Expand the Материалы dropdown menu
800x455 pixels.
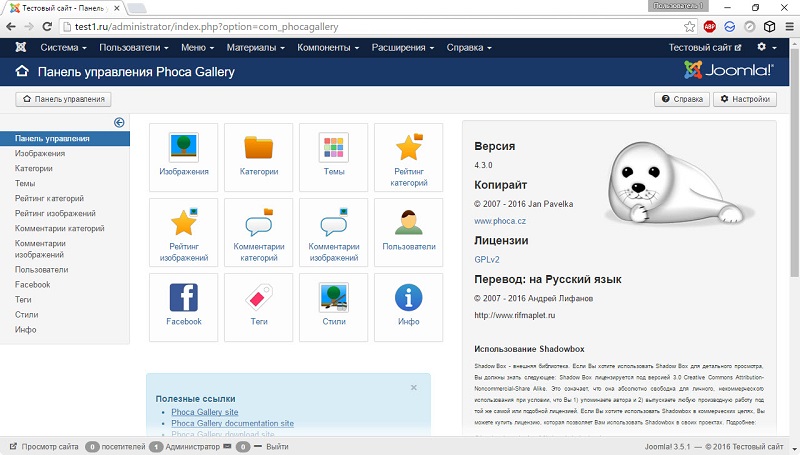click(x=256, y=47)
